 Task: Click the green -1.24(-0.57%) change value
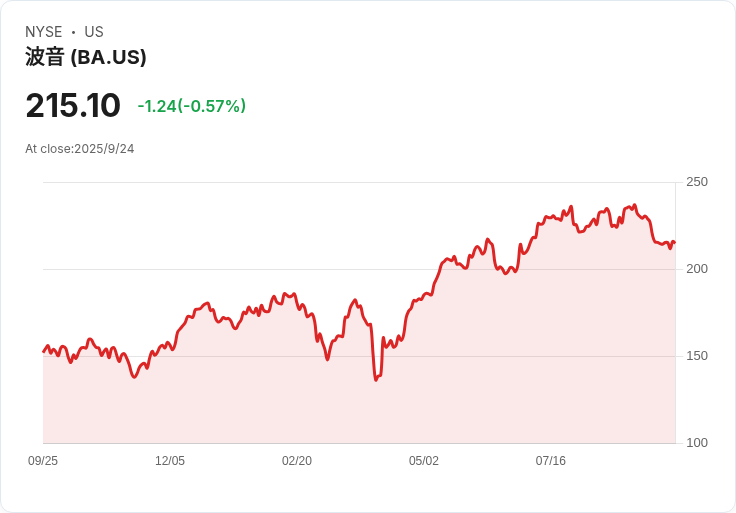pos(191,106)
